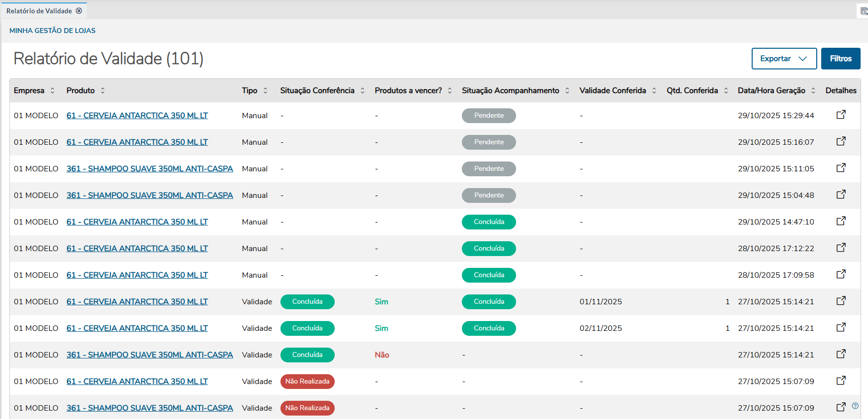868x419 pixels.
Task: Open the Exportar dropdown
Action: tap(784, 59)
